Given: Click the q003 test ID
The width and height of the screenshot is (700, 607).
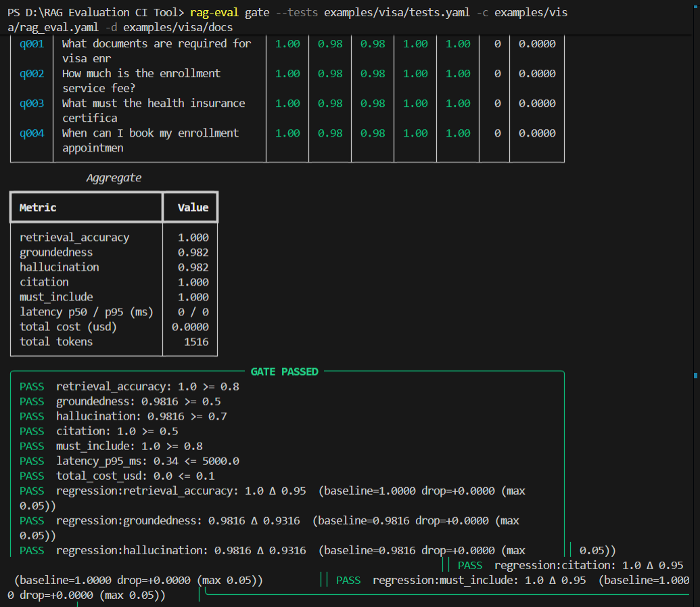Looking at the screenshot, I should [x=32, y=104].
